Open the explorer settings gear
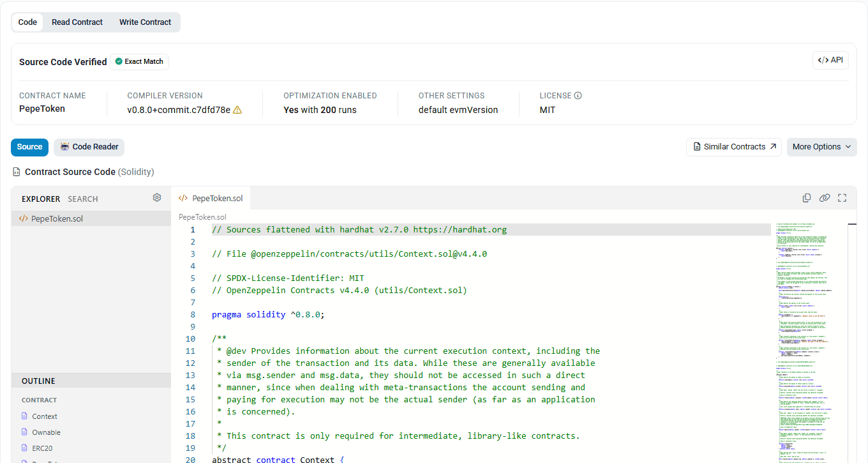This screenshot has height=463, width=868. pos(157,198)
